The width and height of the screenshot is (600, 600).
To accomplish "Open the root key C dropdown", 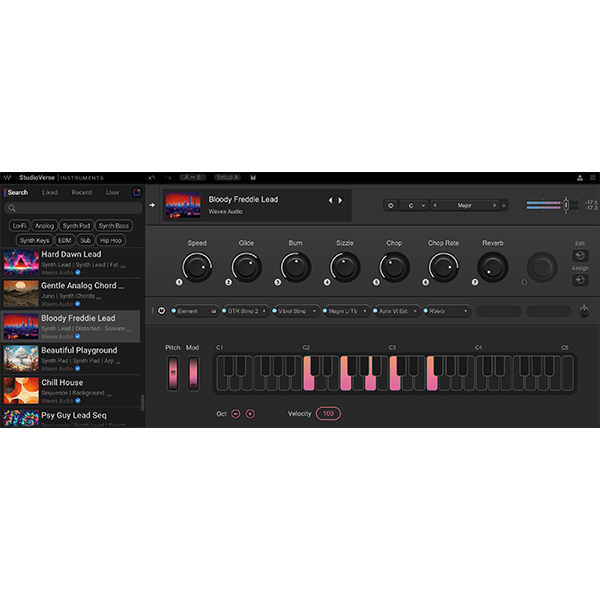I will click(x=413, y=205).
